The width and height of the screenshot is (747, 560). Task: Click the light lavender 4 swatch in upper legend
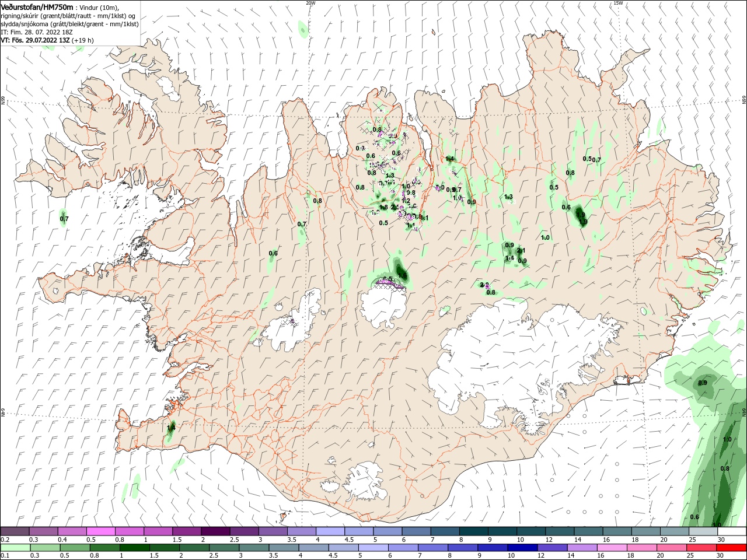(x=330, y=531)
